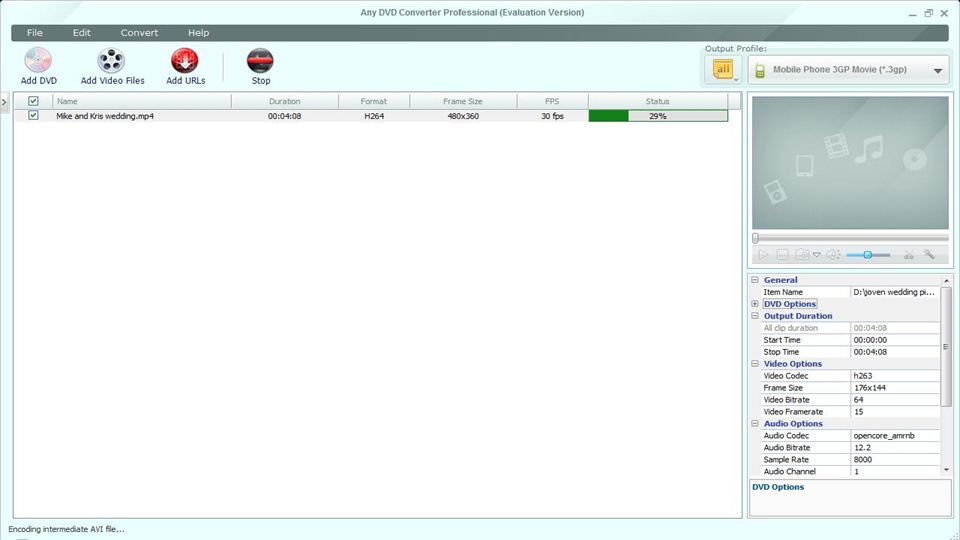Click the window resize grip in corner
This screenshot has height=540, width=960.
coord(953,534)
